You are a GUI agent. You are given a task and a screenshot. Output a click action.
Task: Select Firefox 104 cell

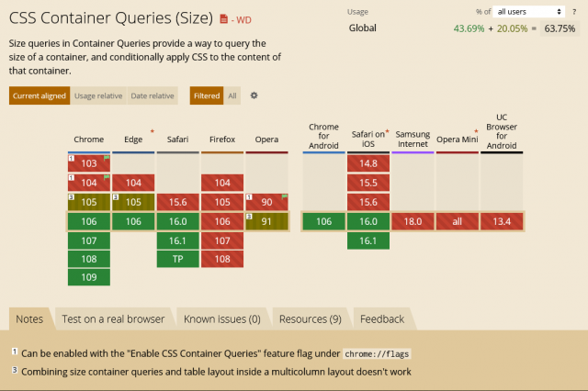tap(222, 183)
